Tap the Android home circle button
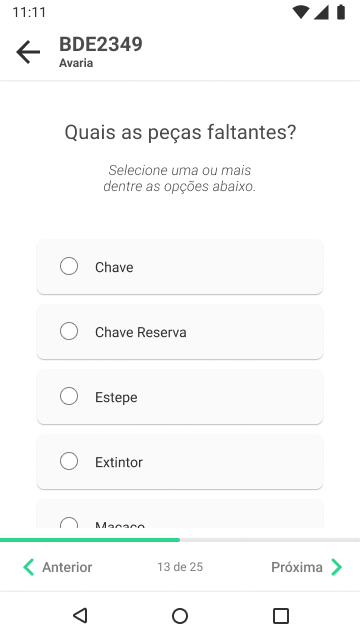360x640 pixels. [x=180, y=616]
